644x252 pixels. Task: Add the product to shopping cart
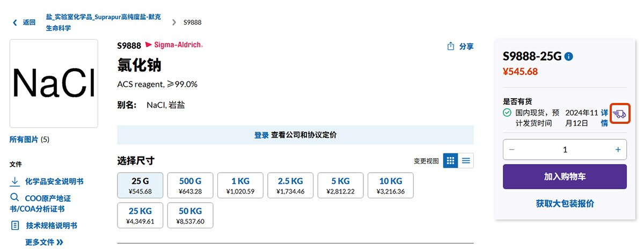coord(565,176)
